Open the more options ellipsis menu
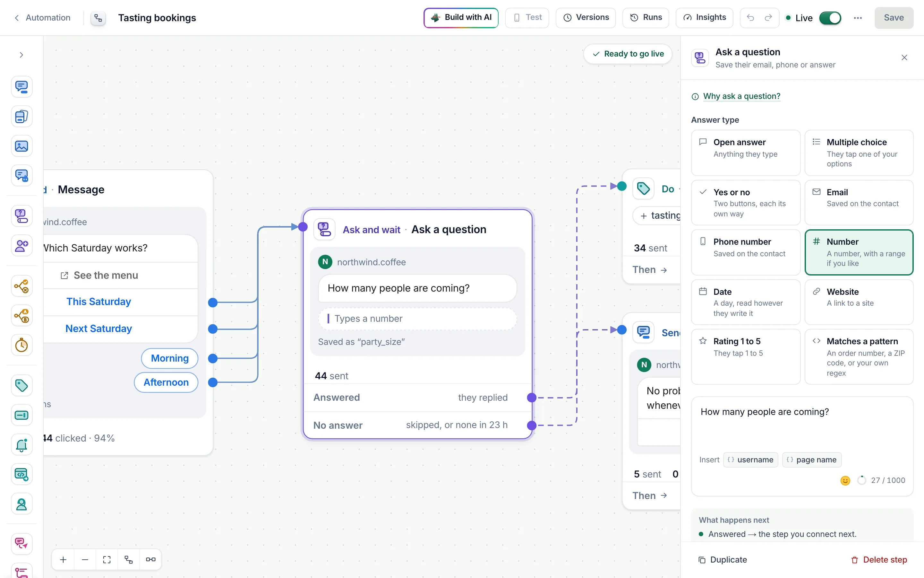The image size is (924, 578). coord(858,18)
